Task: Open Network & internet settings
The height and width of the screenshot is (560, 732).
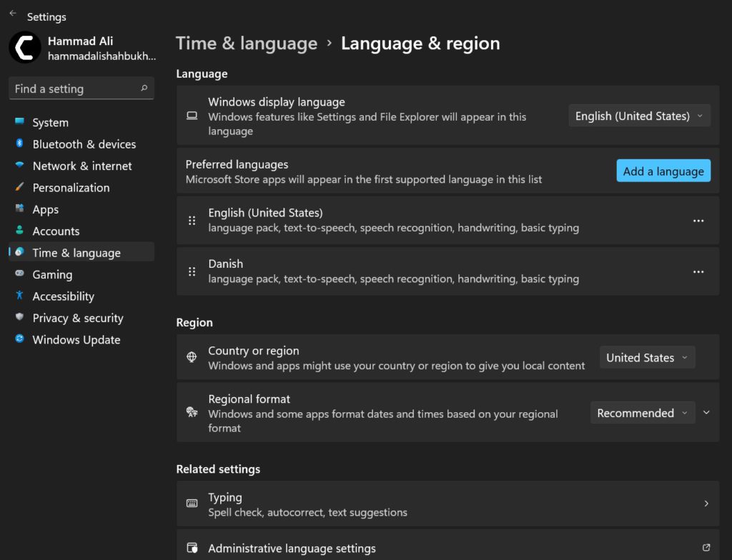Action: coord(19,166)
